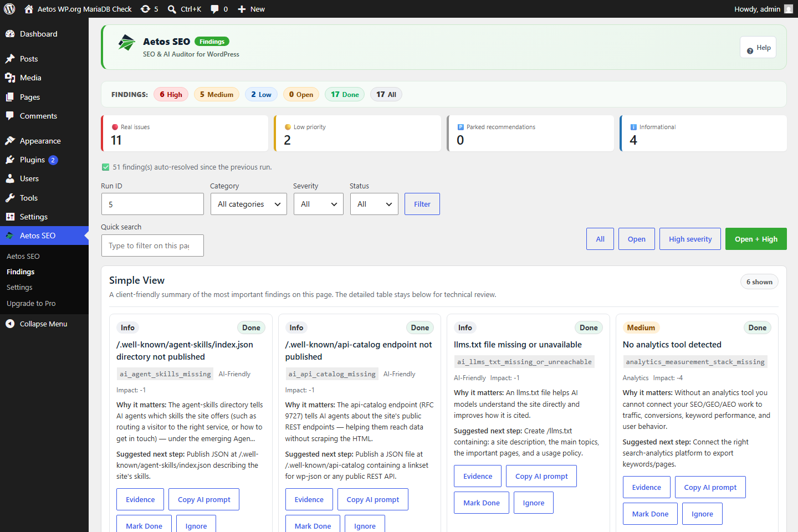
Task: Open the Category All categories dropdown
Action: pyautogui.click(x=249, y=204)
